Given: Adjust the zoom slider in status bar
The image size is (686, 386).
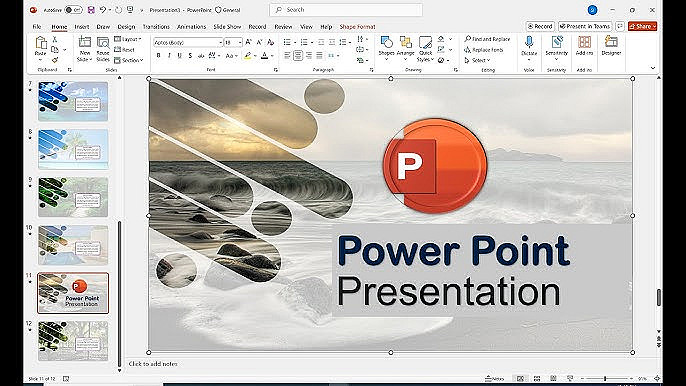Looking at the screenshot, I should tap(606, 378).
